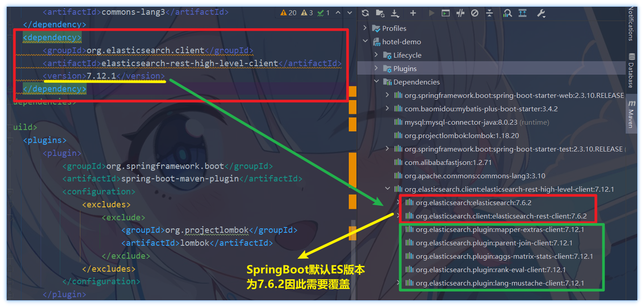
Task: Toggle Skip Tests mode in Maven toolbar
Action: (475, 13)
